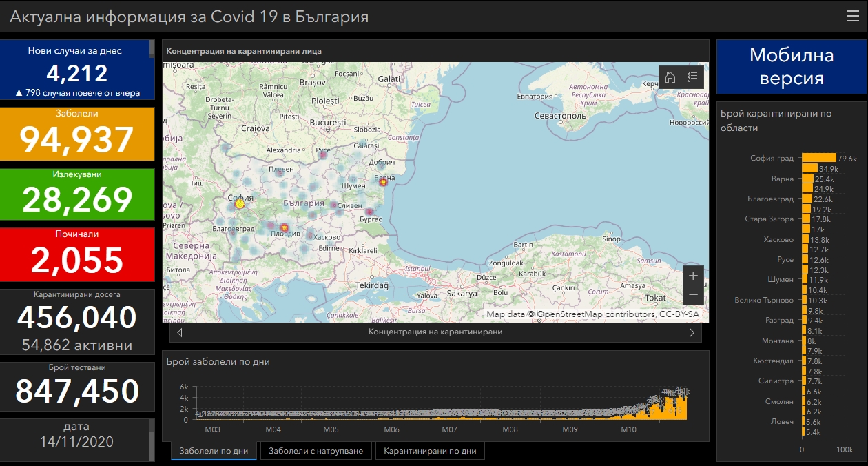Select the София-град bar showing 79.6k
The height and width of the screenshot is (466, 868).
[818, 158]
